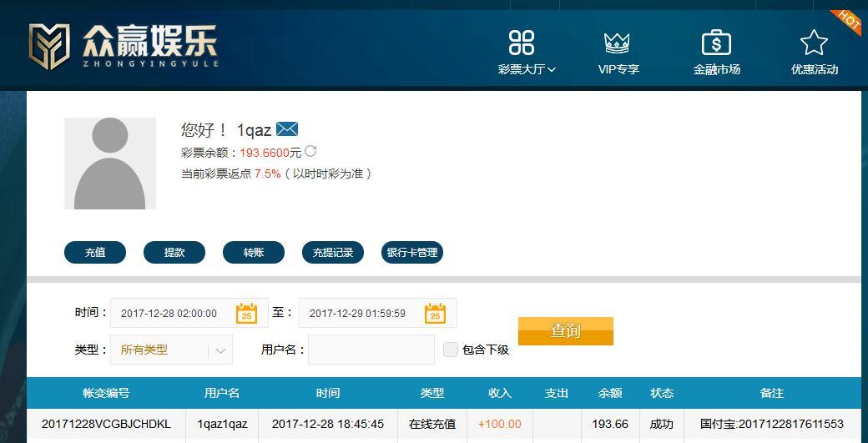
Task: Click the 时间 column header
Action: click(328, 393)
